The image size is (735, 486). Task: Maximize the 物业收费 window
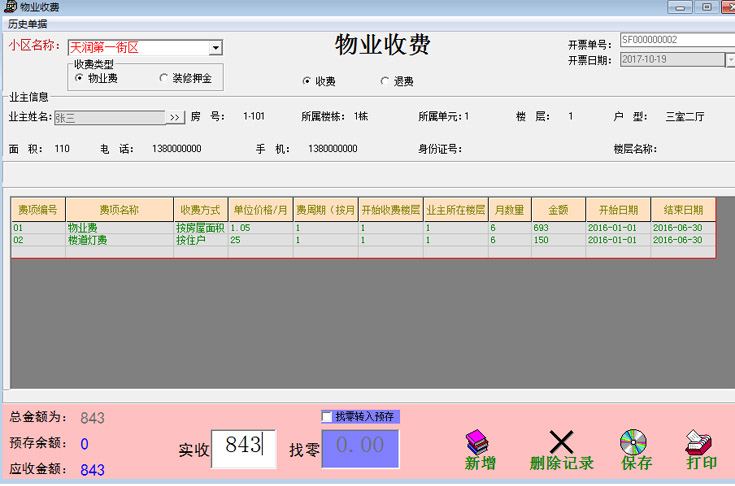(x=706, y=7)
